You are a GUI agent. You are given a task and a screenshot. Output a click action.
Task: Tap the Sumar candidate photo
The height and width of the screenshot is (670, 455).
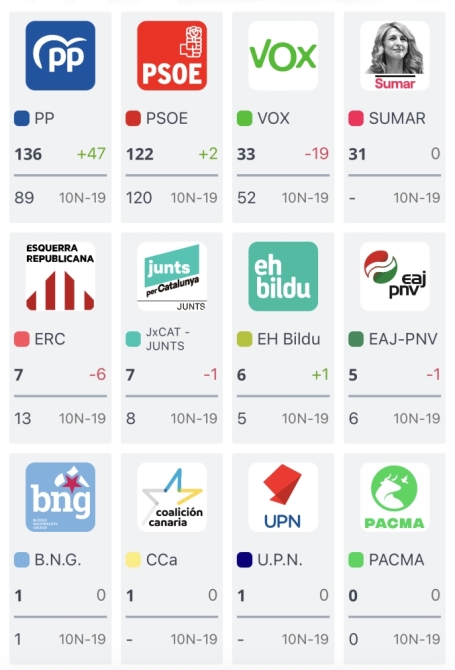(394, 56)
